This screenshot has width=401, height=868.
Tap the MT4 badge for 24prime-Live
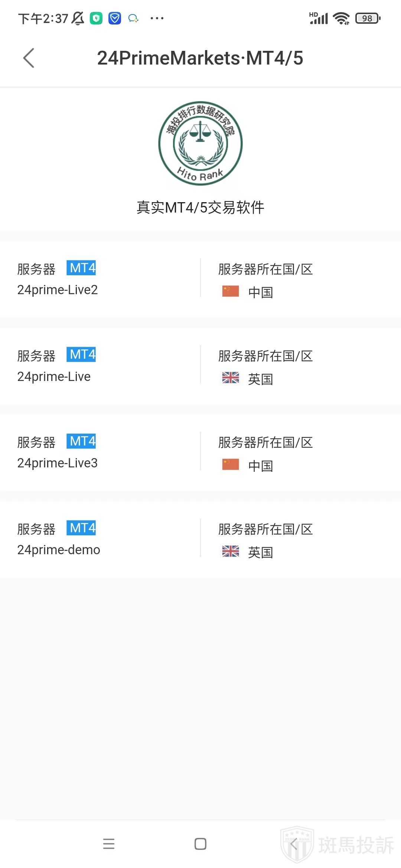tap(81, 355)
